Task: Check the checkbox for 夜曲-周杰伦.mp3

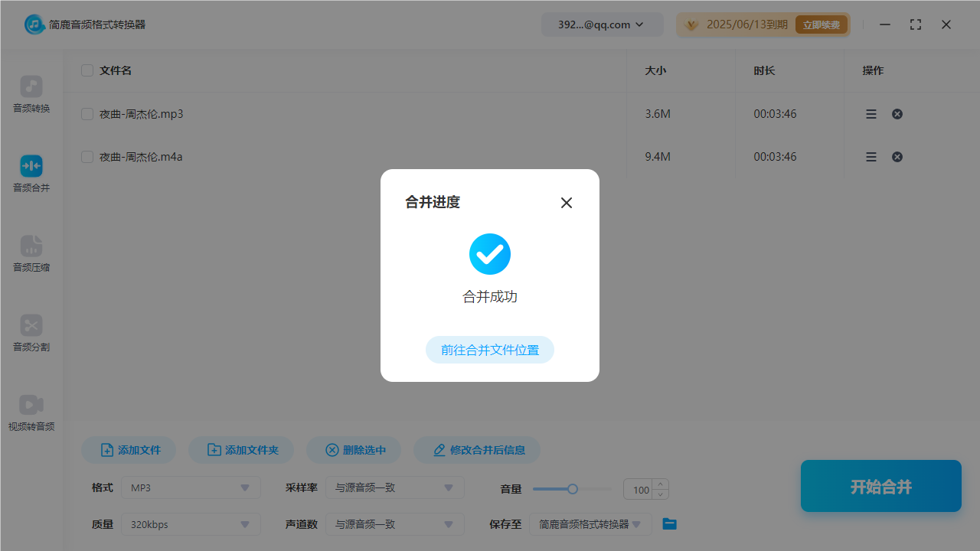Action: click(87, 113)
